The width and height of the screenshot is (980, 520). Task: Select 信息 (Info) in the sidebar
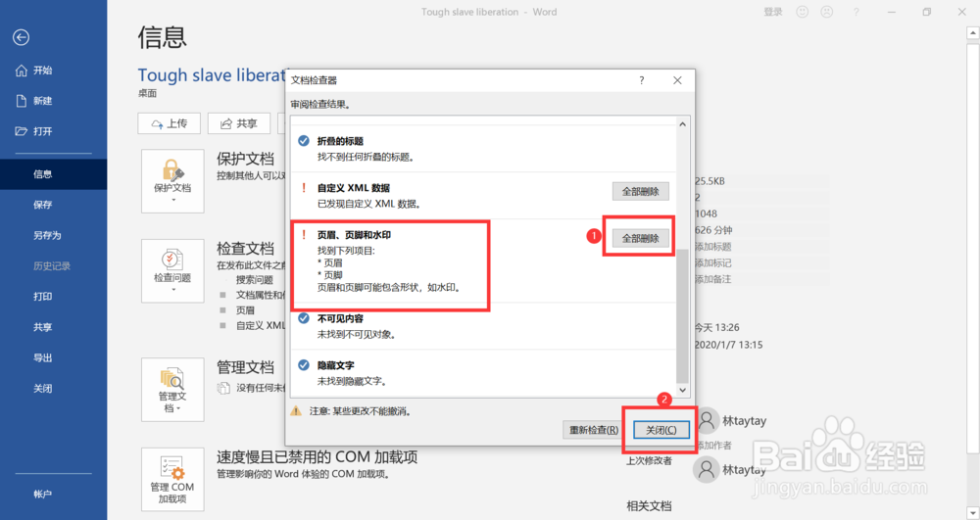point(53,174)
